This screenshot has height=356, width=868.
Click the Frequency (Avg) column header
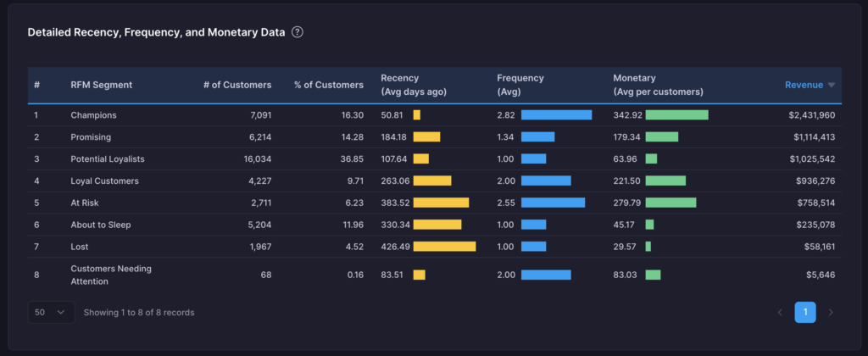click(520, 86)
